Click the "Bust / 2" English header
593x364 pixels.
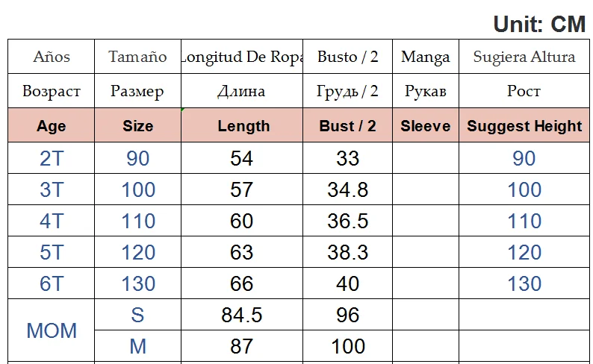point(347,126)
